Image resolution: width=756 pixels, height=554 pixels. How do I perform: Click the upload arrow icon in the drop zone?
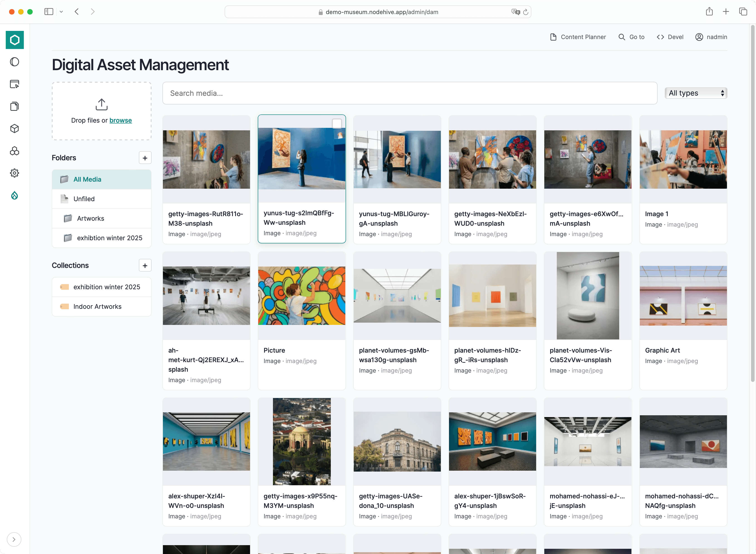click(x=101, y=104)
